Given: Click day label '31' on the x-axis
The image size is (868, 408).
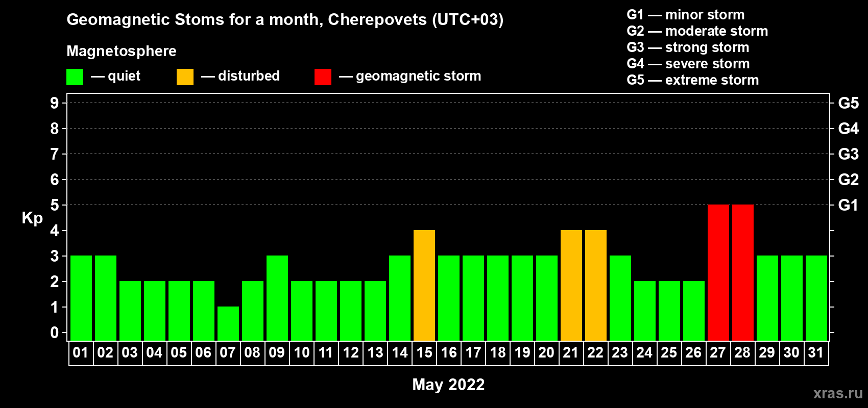Looking at the screenshot, I should click(816, 353).
